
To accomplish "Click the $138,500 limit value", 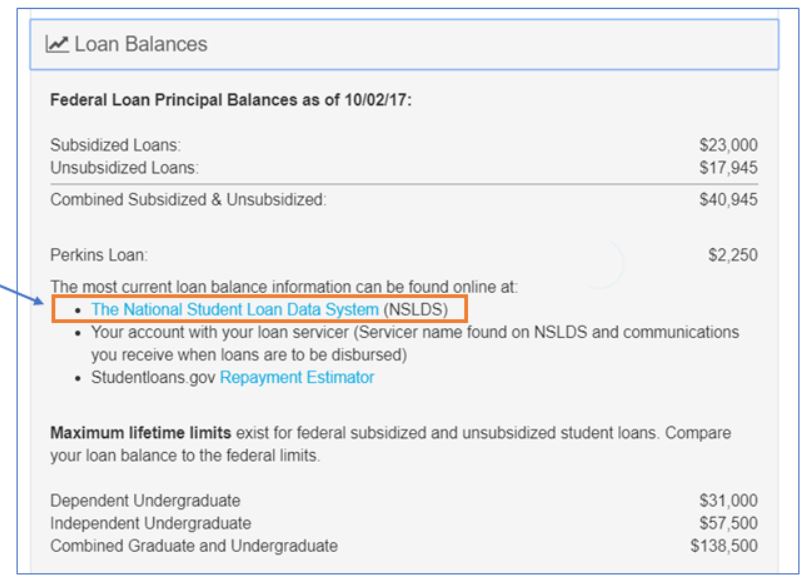I will tap(724, 546).
